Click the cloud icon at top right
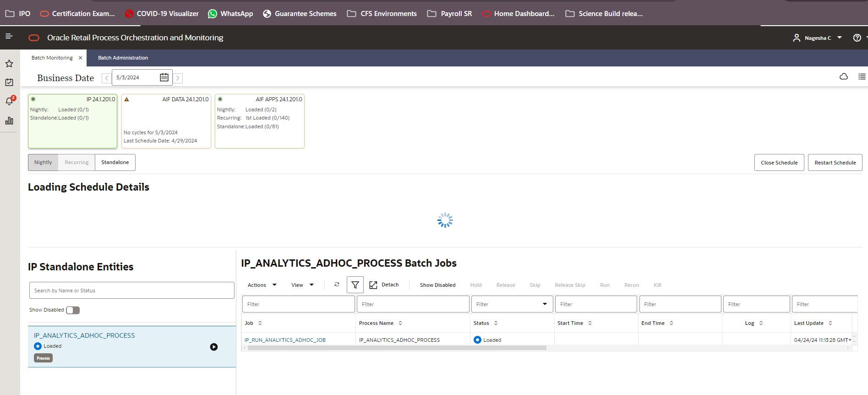Image resolution: width=868 pixels, height=395 pixels. coord(844,77)
